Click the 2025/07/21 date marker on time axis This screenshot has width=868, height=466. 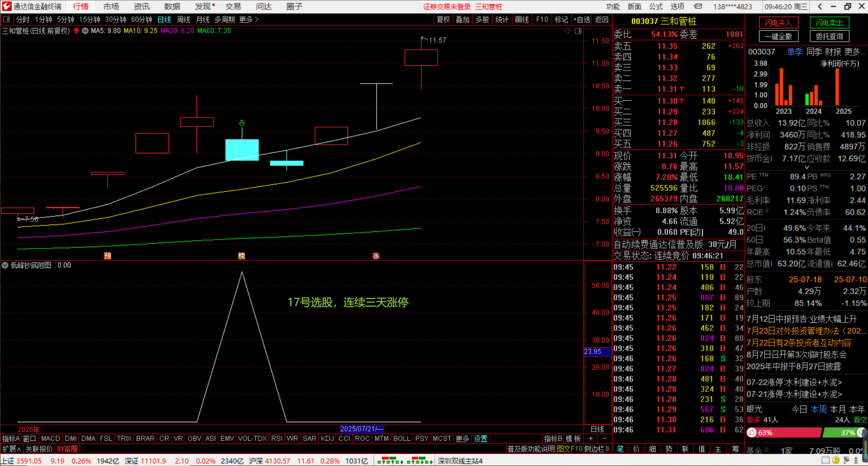tap(362, 429)
